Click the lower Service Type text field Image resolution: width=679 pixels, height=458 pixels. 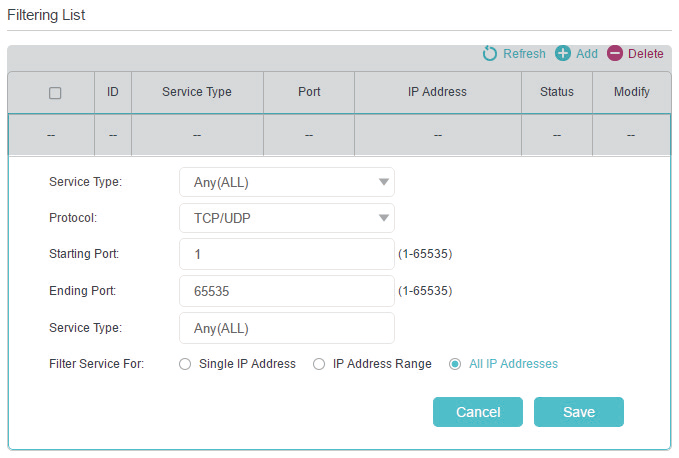[x=287, y=328]
